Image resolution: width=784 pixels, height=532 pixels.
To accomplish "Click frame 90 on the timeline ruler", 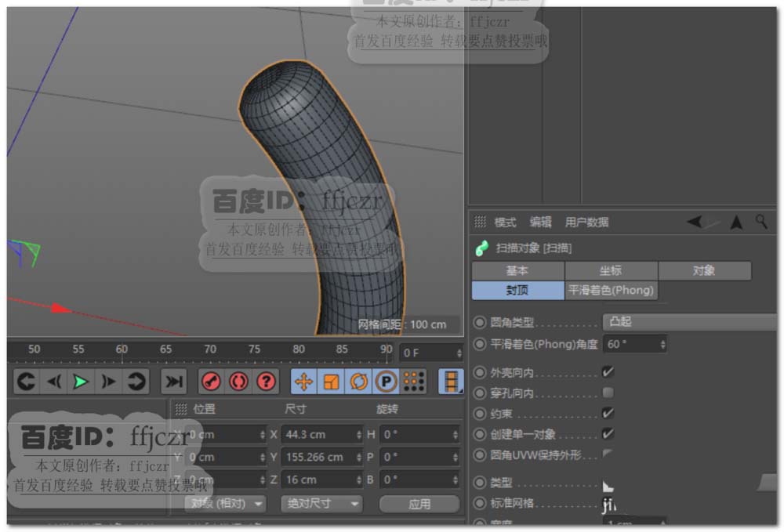I will pos(386,349).
